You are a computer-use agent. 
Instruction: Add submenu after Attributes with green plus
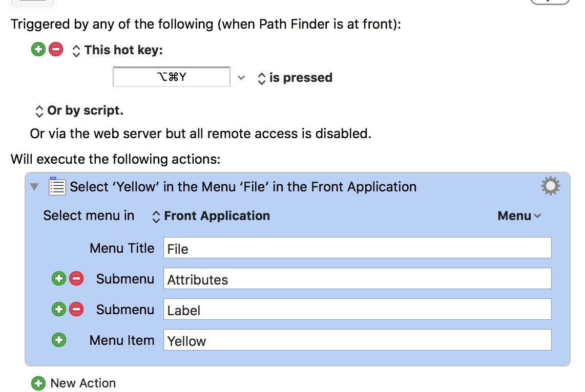click(x=58, y=278)
